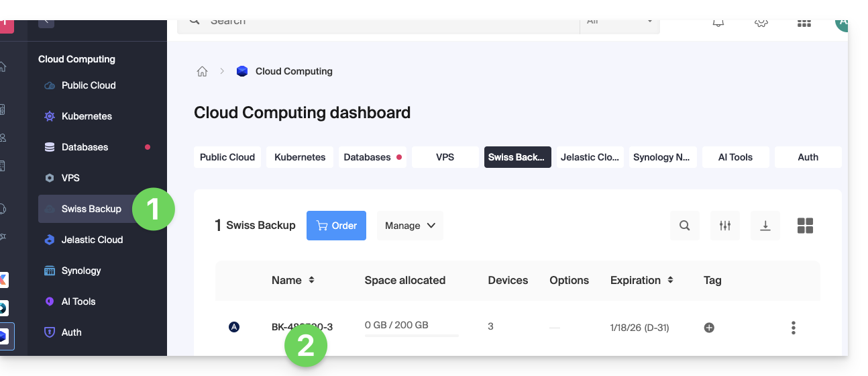Screen dimensions: 868x376
Task: Open the AI Tools tab
Action: [x=735, y=157]
